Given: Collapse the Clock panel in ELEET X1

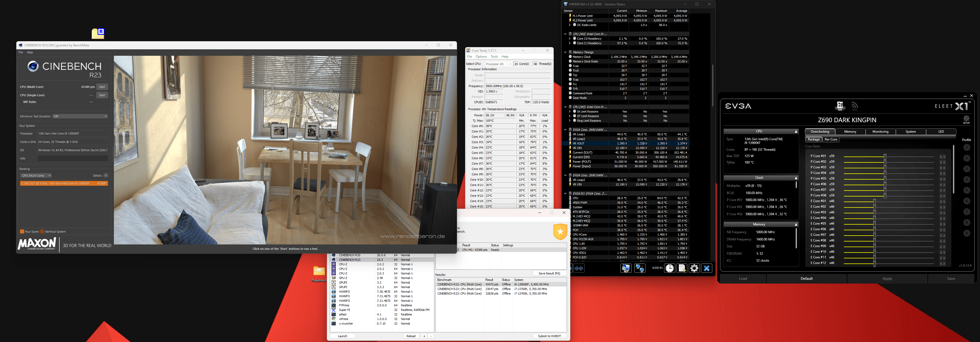Looking at the screenshot, I should click(x=796, y=178).
